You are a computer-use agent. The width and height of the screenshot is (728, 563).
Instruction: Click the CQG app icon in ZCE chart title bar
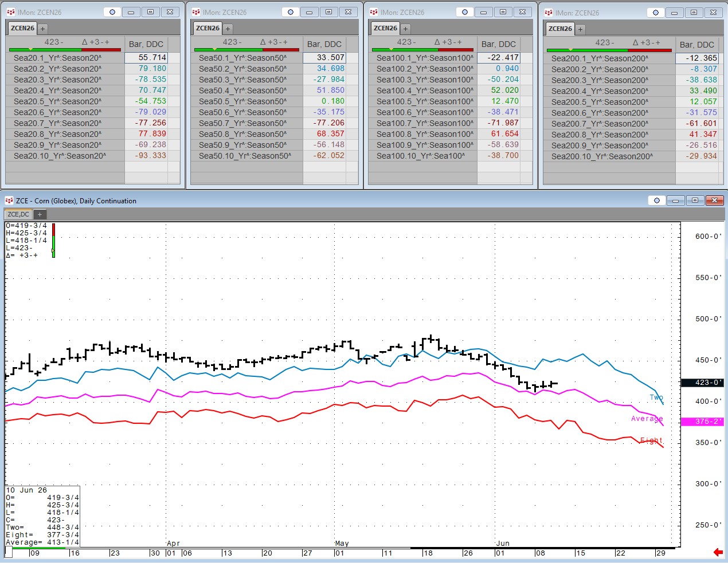(9, 200)
